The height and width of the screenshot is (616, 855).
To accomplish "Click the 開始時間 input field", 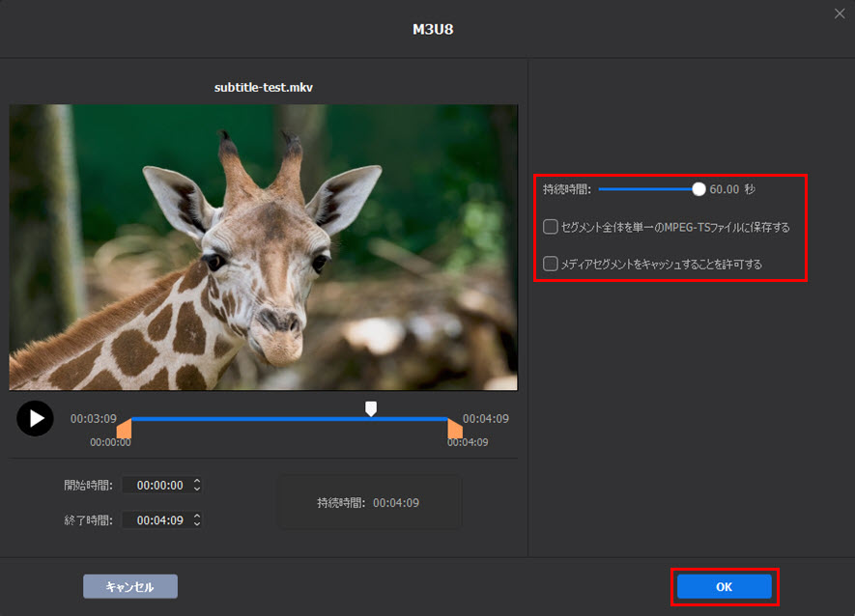I will (x=161, y=485).
